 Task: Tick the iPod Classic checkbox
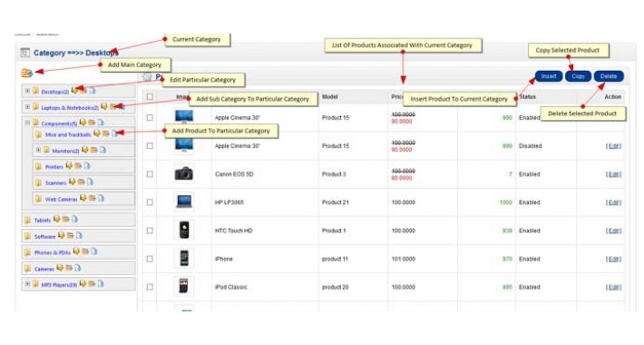pyautogui.click(x=150, y=287)
